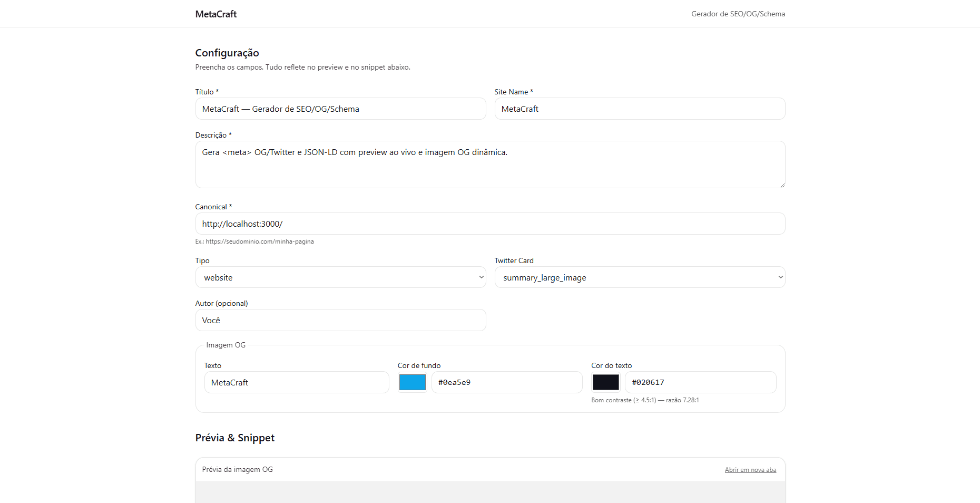The height and width of the screenshot is (503, 980).
Task: Edit the #0ea5e9 hex value
Action: 506,382
